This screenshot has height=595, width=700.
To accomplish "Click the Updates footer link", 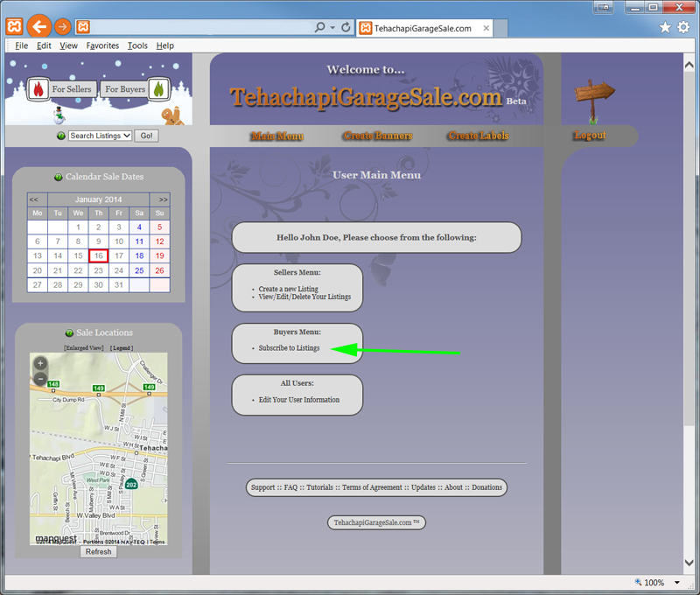I will pyautogui.click(x=423, y=487).
